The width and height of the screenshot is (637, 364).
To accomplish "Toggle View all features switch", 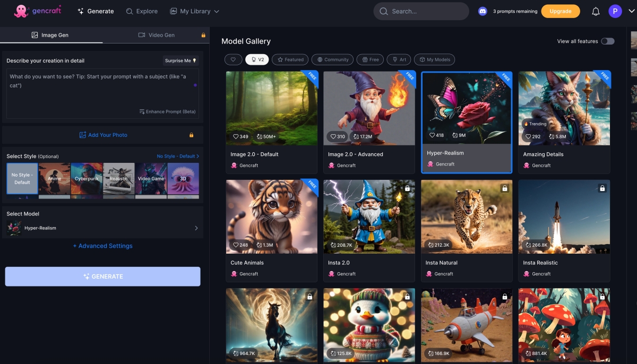I will point(608,41).
